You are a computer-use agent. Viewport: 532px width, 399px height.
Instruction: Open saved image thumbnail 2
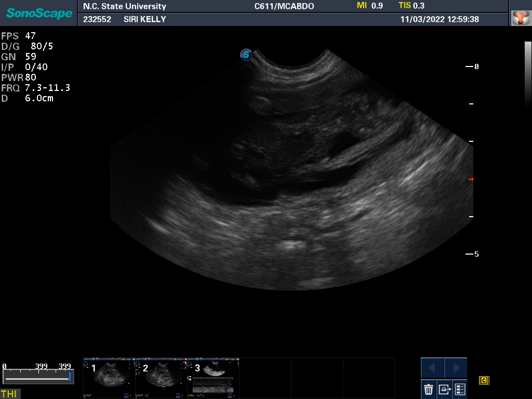click(161, 378)
